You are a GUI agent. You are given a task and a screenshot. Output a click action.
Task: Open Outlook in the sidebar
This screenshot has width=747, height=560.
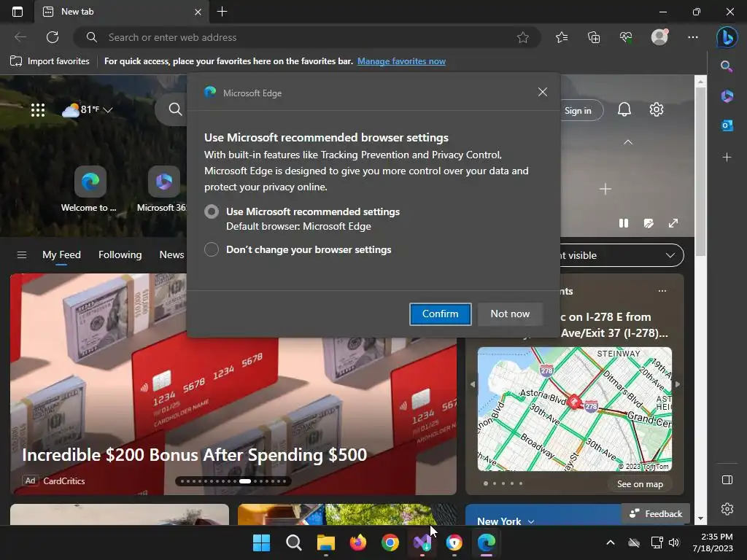click(x=727, y=125)
